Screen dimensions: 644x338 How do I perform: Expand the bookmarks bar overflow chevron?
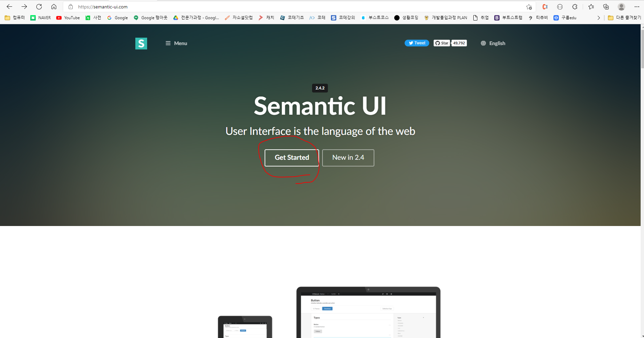[599, 18]
